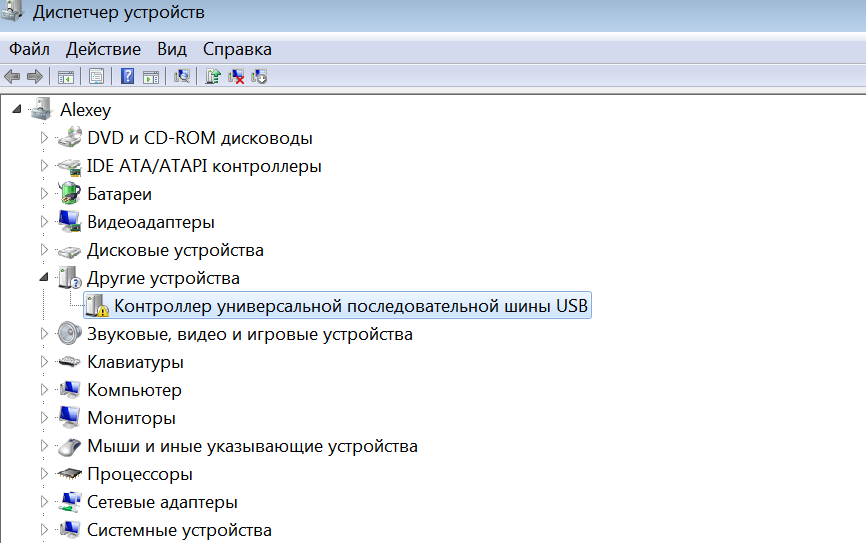This screenshot has height=543, width=866.
Task: Select the Дисковые устройства label
Action: tap(175, 250)
